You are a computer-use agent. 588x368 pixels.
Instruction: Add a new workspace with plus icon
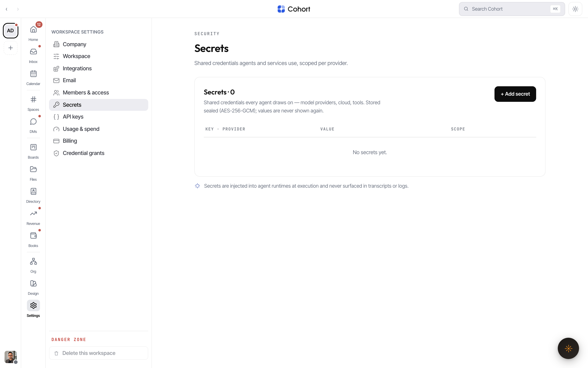10,48
